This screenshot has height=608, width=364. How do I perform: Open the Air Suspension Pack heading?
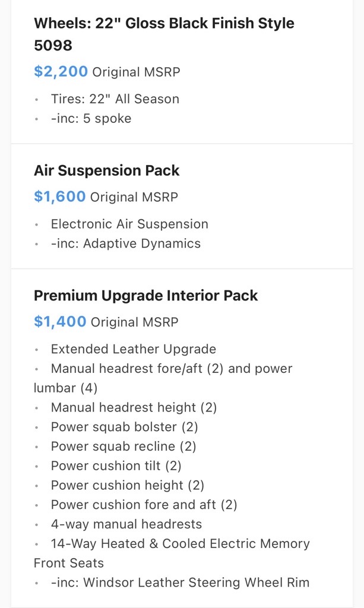[x=107, y=170]
